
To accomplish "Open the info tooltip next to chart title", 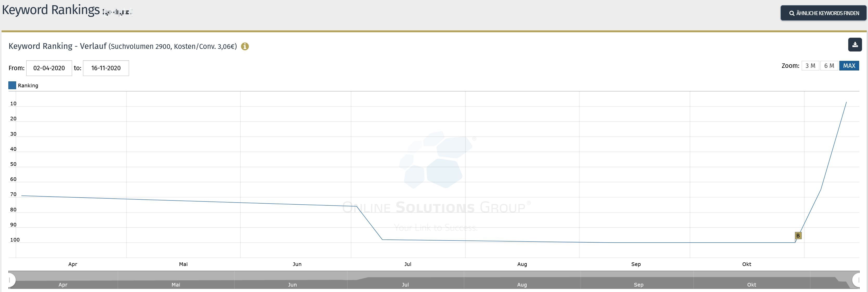I will 245,47.
